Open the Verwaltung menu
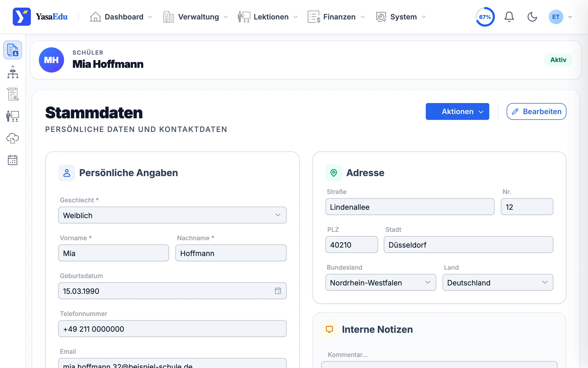588x368 pixels. pos(196,17)
